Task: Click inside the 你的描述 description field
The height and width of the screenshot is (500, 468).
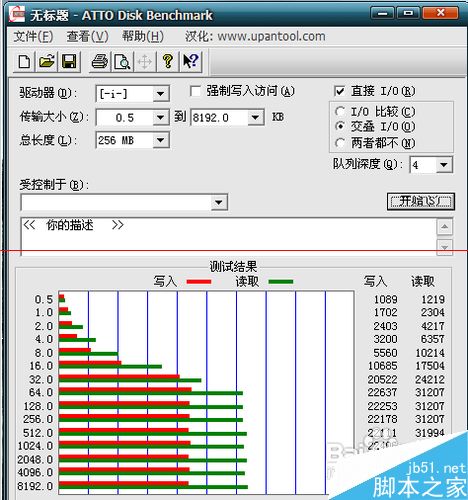Action: (229, 237)
